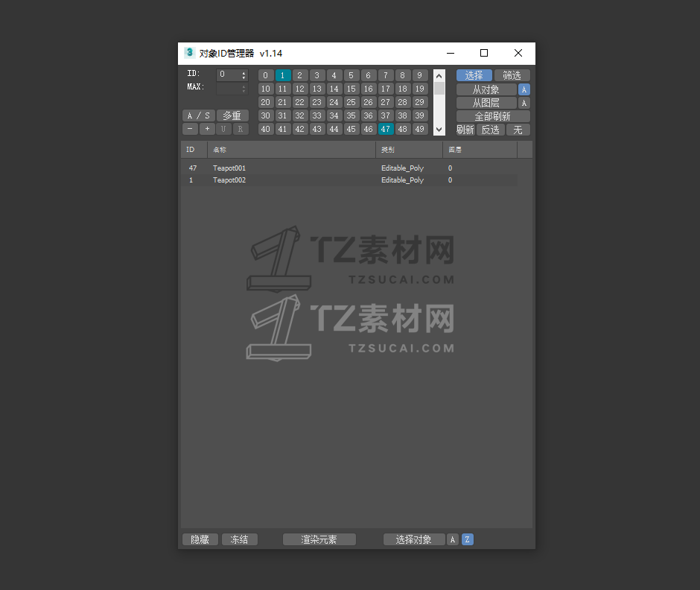Click ID button 44
The width and height of the screenshot is (700, 590).
pos(334,129)
